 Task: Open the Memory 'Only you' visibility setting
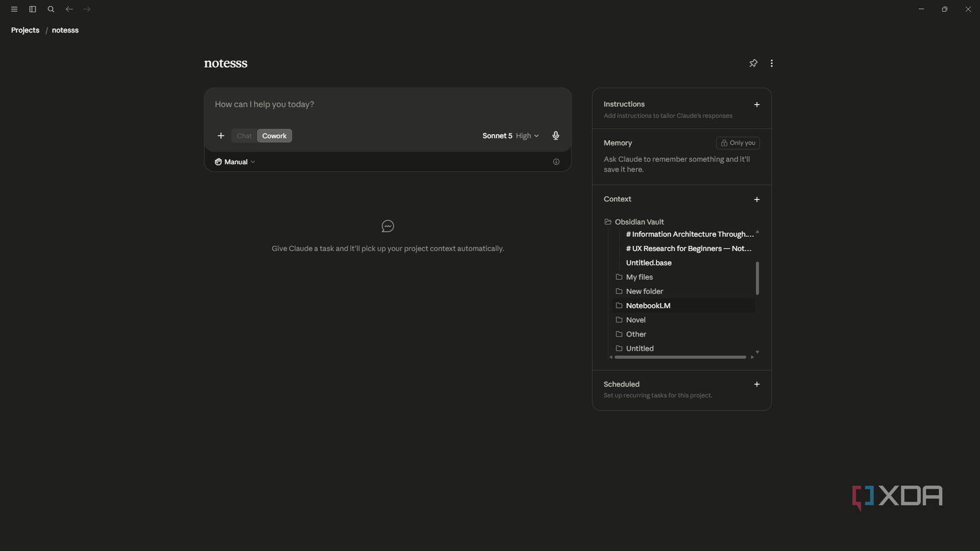coord(738,143)
